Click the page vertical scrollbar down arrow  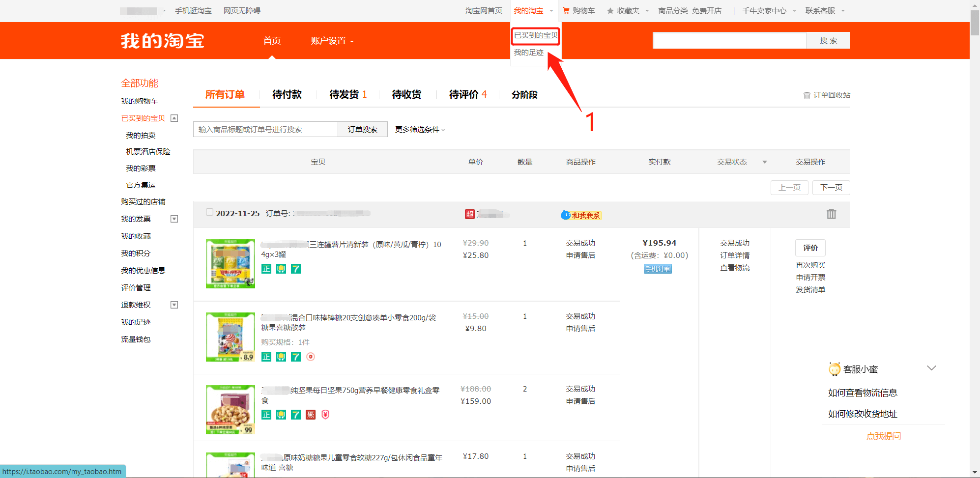click(x=975, y=472)
